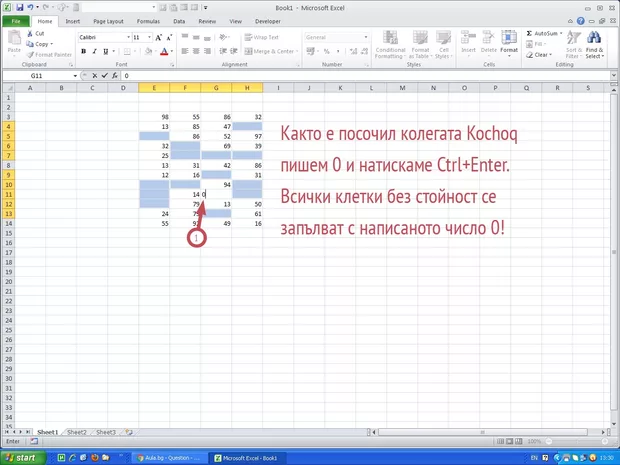This screenshot has width=620, height=465.
Task: Switch to the Sheet3 worksheet tab
Action: [106, 432]
